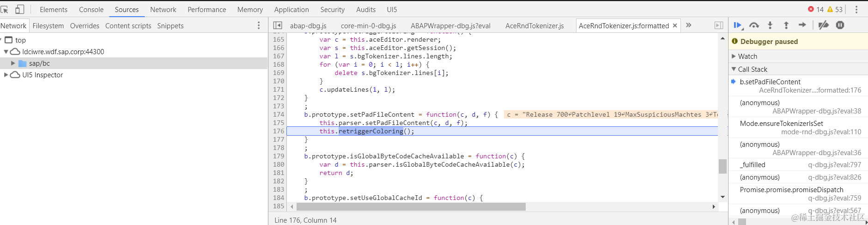Click the code editor vertical scrollbar thumb
The width and height of the screenshot is (868, 225).
click(722, 166)
